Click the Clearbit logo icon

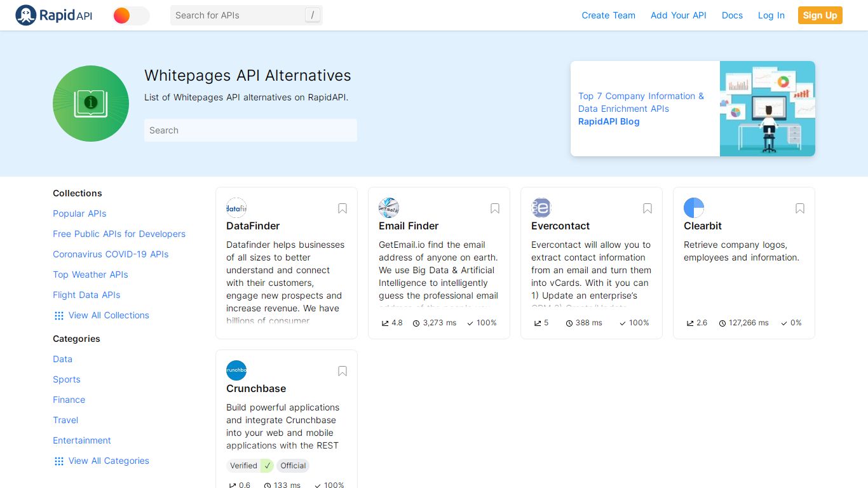point(694,208)
